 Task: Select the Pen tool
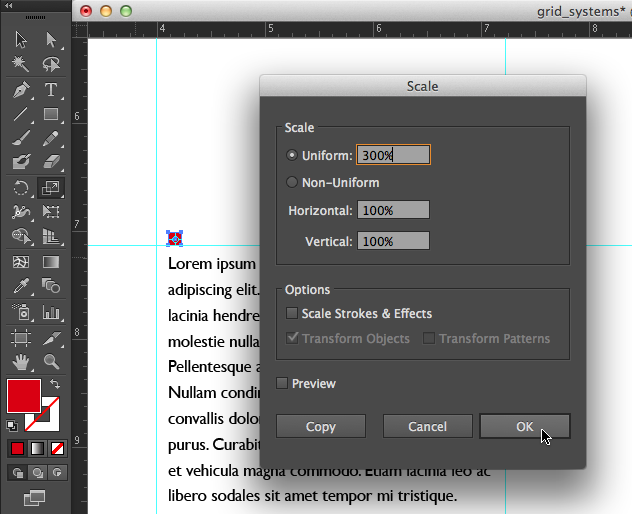click(20, 90)
